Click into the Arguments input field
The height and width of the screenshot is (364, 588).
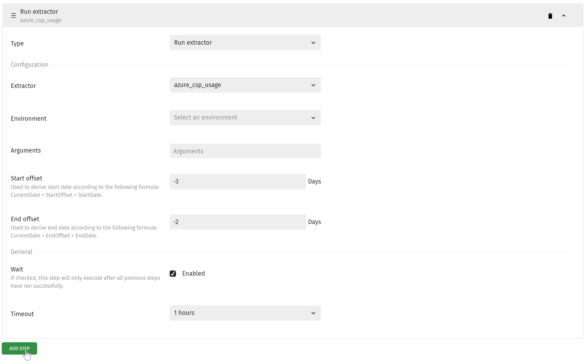click(x=245, y=151)
